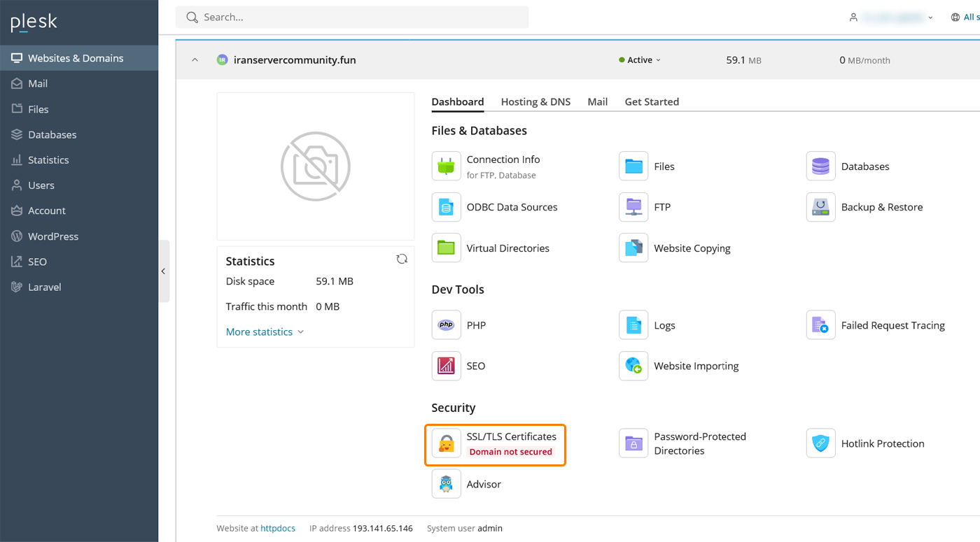Open the Databases icon in dashboard
The height and width of the screenshot is (542, 980).
820,166
